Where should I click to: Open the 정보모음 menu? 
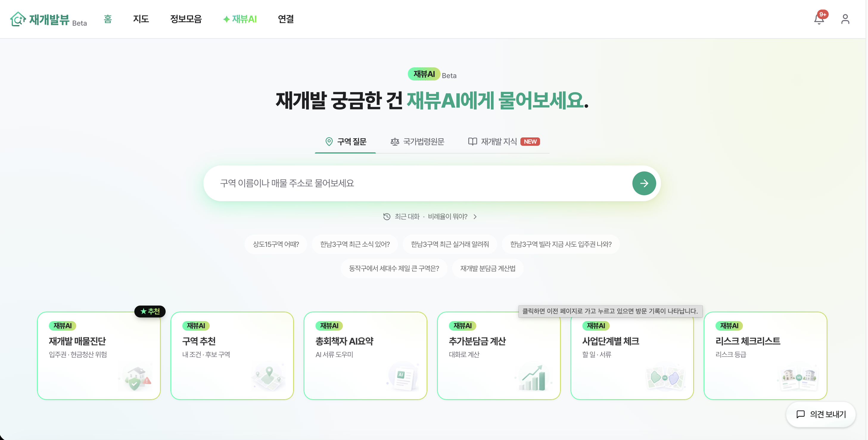coord(186,19)
